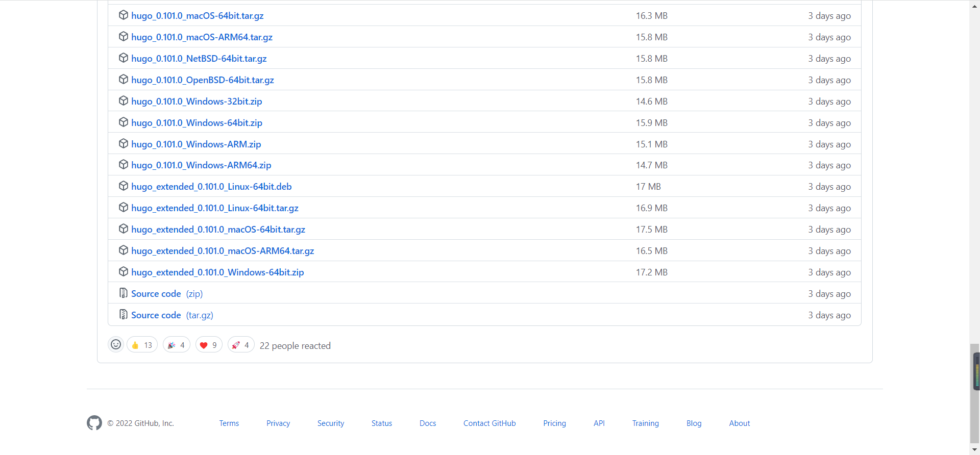Click the package icon beside hugo_0.101.0_macOS-ARM64.tar.gz
The height and width of the screenshot is (455, 980).
123,37
